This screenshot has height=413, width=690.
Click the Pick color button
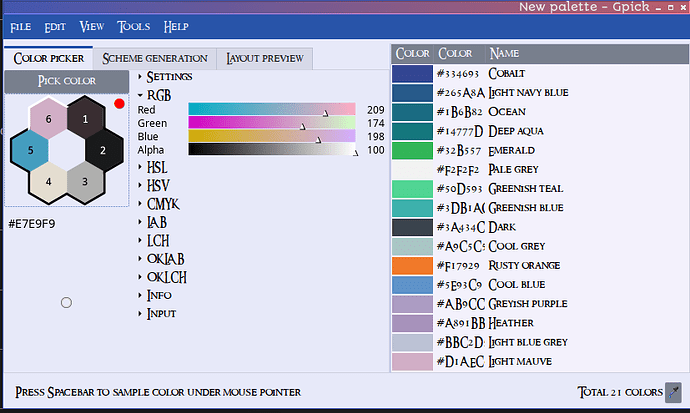65,81
